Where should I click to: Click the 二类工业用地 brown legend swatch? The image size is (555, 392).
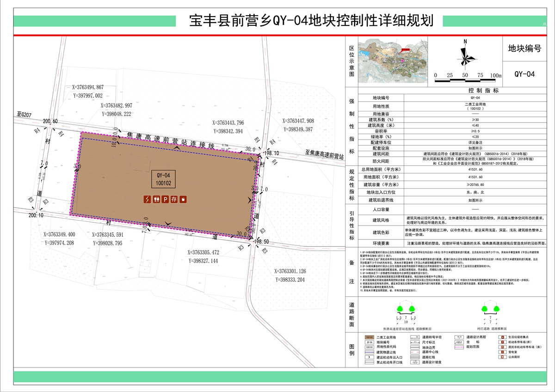[x=370, y=338]
